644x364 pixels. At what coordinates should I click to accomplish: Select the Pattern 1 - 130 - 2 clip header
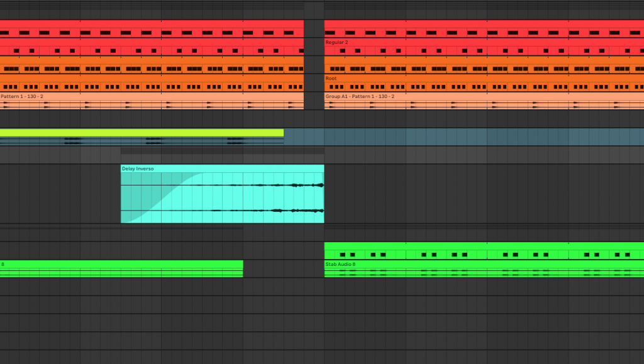pos(152,96)
